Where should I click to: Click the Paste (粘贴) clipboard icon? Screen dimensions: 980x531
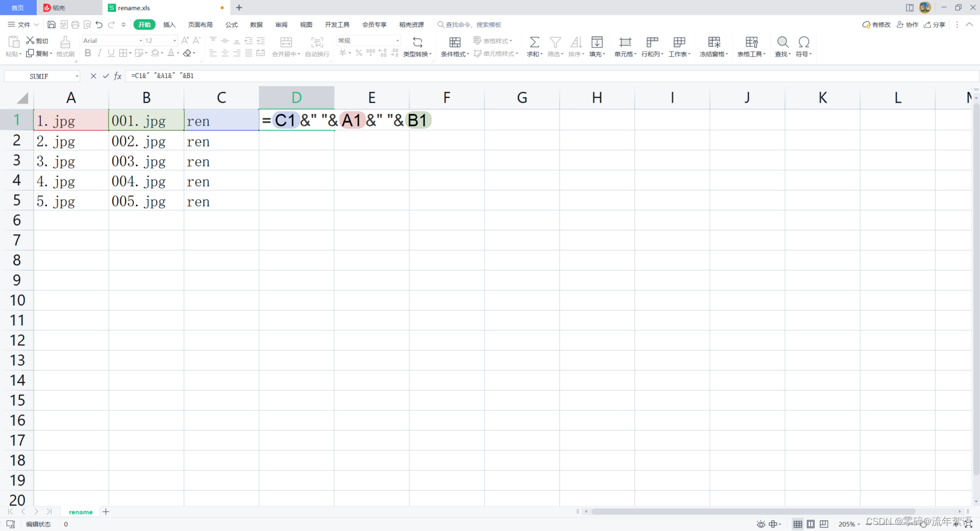[14, 42]
